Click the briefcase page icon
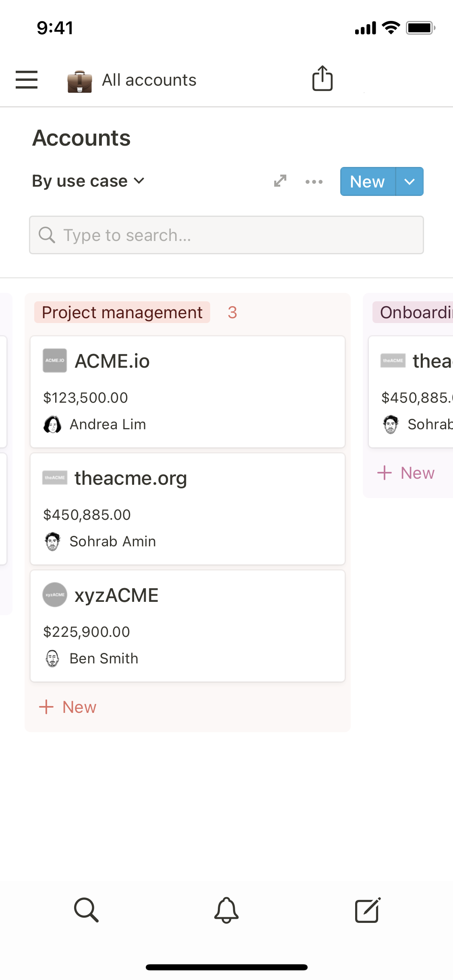 [79, 81]
